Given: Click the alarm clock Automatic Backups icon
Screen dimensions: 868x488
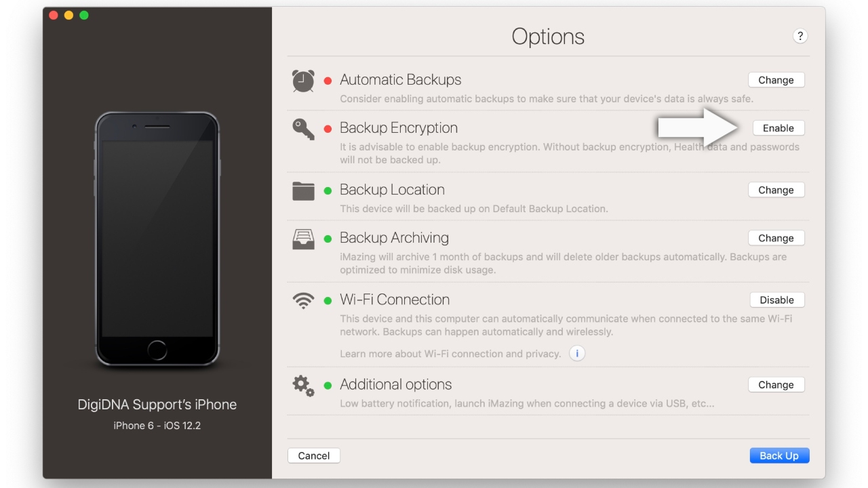Looking at the screenshot, I should 303,81.
